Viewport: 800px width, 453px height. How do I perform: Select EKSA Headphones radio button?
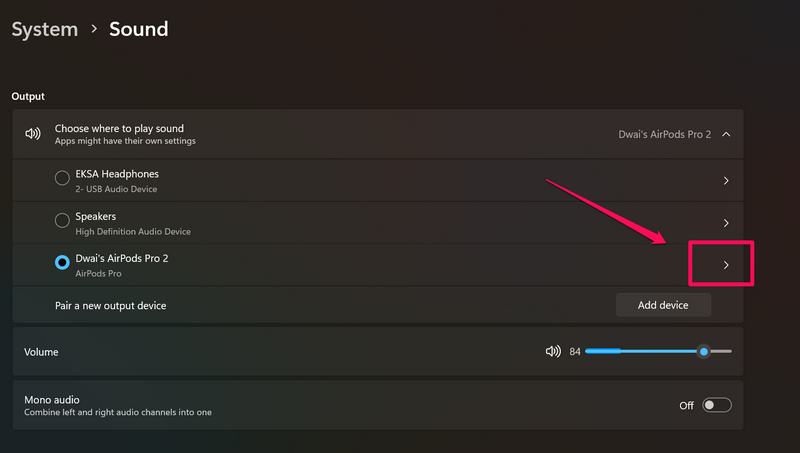pos(62,179)
